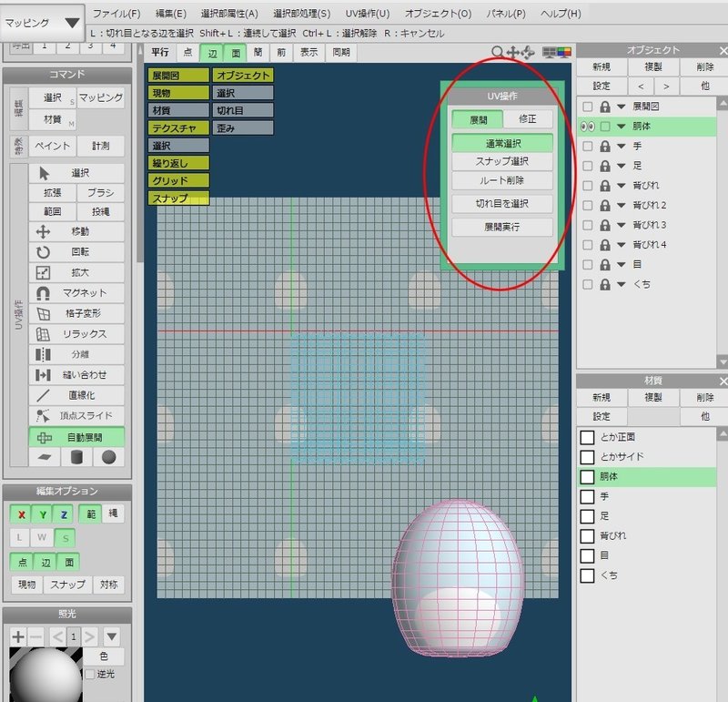Image resolution: width=728 pixels, height=702 pixels.
Task: Pick the 直線化 straighten tool
Action: tap(76, 395)
